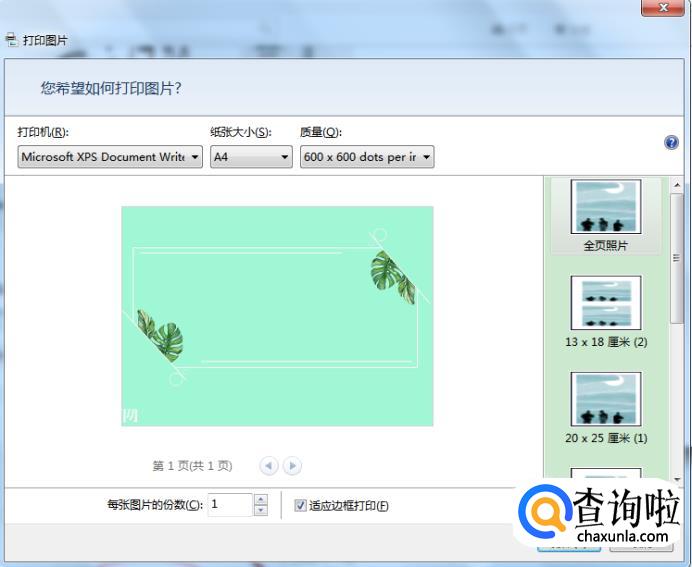
Task: Open the printer selection dropdown
Action: (110, 157)
